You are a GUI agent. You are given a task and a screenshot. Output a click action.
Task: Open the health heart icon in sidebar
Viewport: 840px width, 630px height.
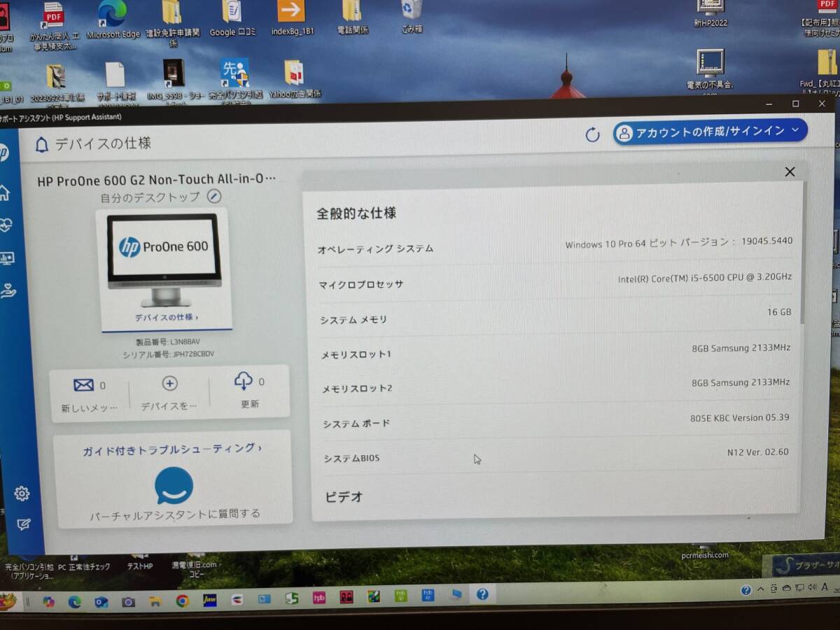6,225
